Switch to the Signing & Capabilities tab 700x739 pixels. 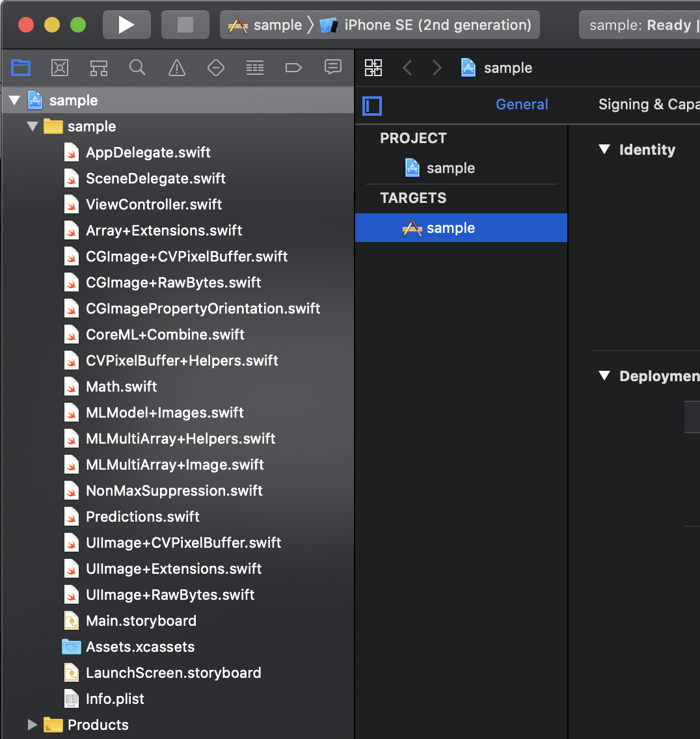(649, 104)
